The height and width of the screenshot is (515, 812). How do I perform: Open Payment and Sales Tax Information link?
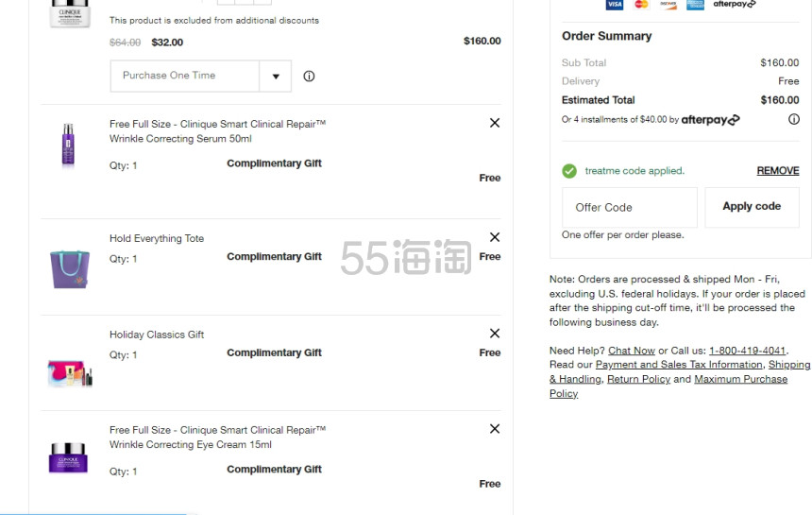[679, 365]
